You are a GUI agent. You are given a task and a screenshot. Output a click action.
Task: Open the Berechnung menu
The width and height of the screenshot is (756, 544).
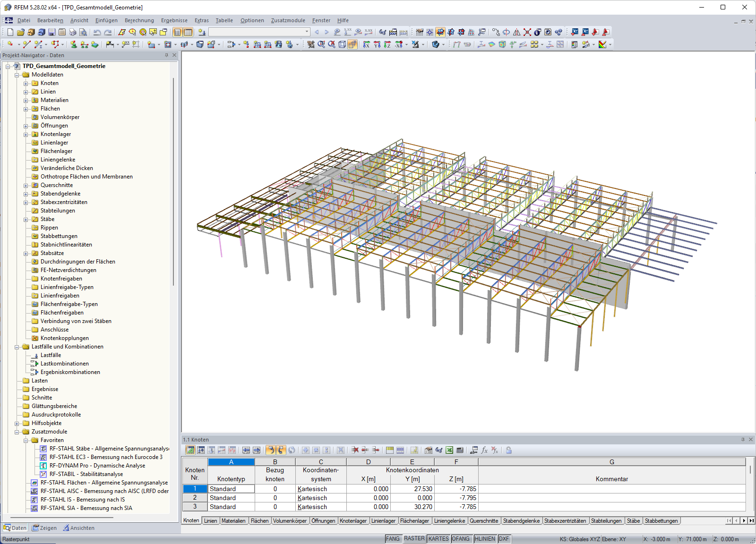click(x=139, y=20)
